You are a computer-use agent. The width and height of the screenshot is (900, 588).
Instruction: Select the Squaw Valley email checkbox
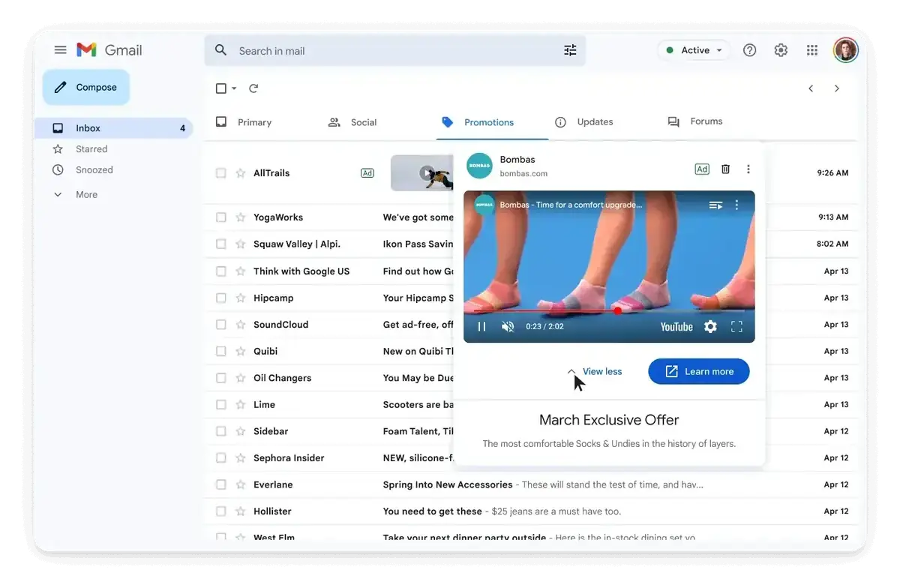click(220, 244)
